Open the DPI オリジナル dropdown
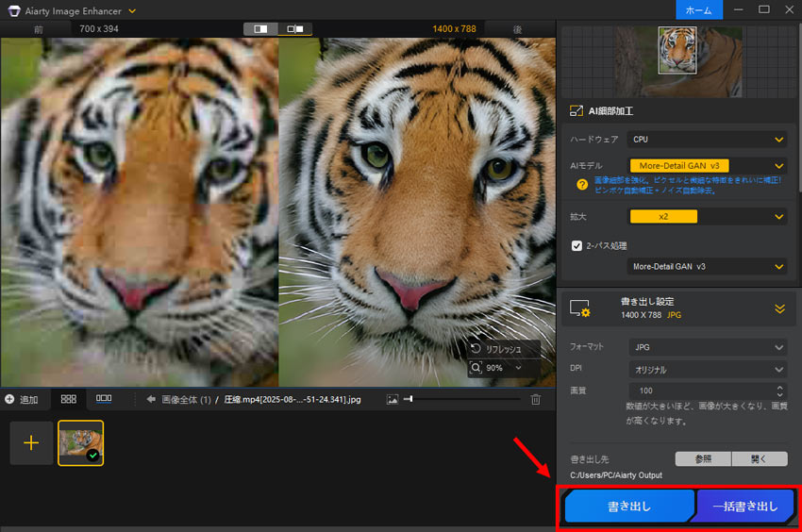Screen dimensions: 802x532 pos(708,370)
